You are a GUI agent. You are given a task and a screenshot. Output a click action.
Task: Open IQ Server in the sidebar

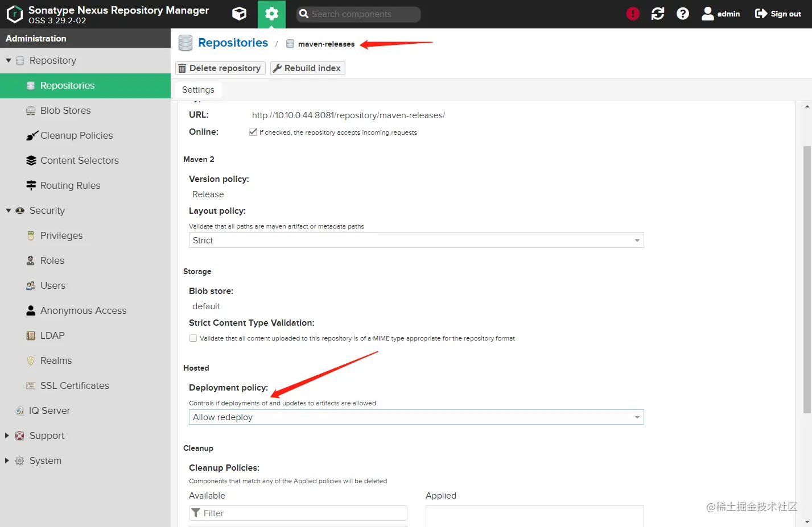85,410
